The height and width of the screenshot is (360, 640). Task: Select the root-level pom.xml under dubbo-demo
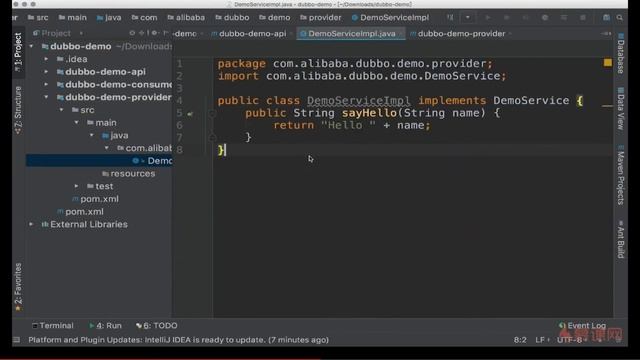click(80, 211)
